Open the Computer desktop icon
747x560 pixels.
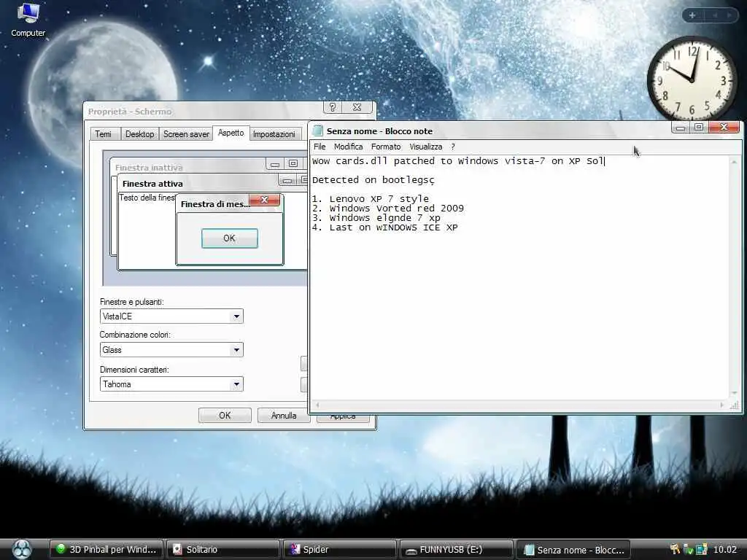(x=28, y=20)
